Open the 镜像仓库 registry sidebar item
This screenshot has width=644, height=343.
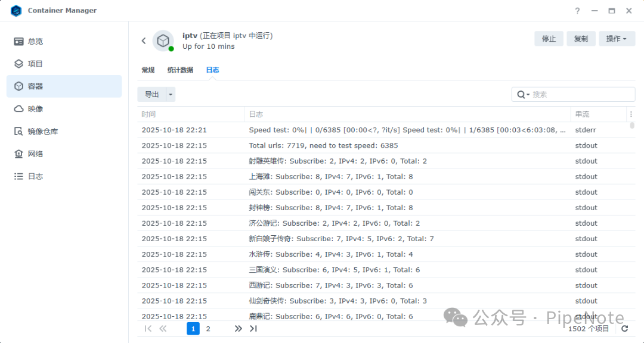coord(43,132)
